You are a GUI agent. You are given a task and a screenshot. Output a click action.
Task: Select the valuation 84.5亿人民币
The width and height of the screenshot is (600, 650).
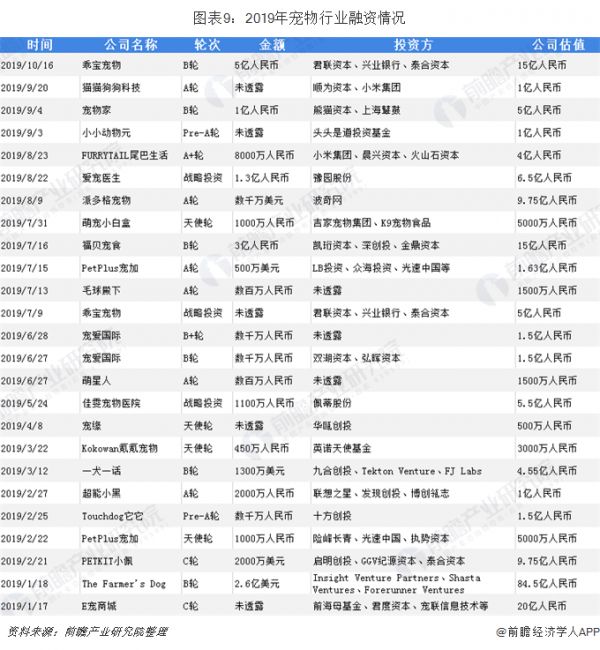[x=547, y=584]
